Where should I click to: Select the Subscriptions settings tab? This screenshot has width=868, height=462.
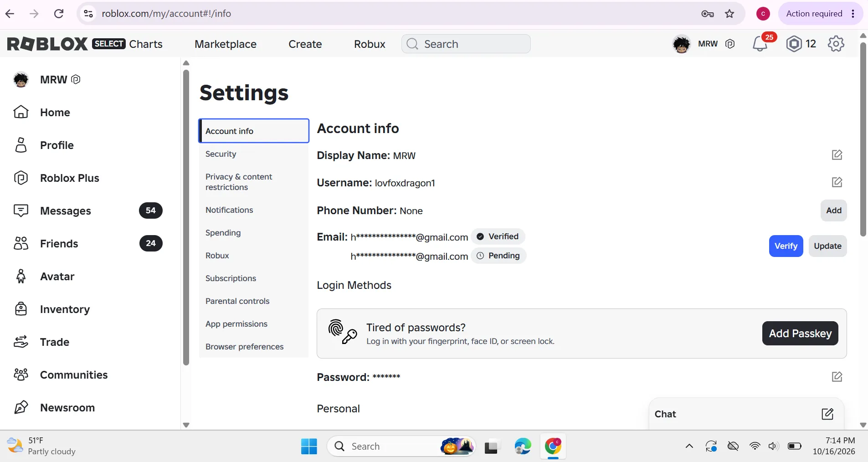(x=254, y=278)
